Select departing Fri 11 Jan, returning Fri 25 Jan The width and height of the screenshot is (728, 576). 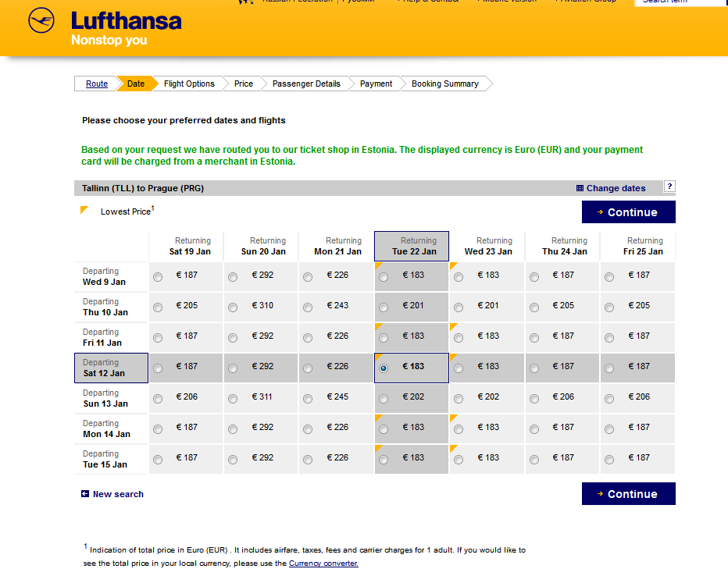(x=609, y=338)
